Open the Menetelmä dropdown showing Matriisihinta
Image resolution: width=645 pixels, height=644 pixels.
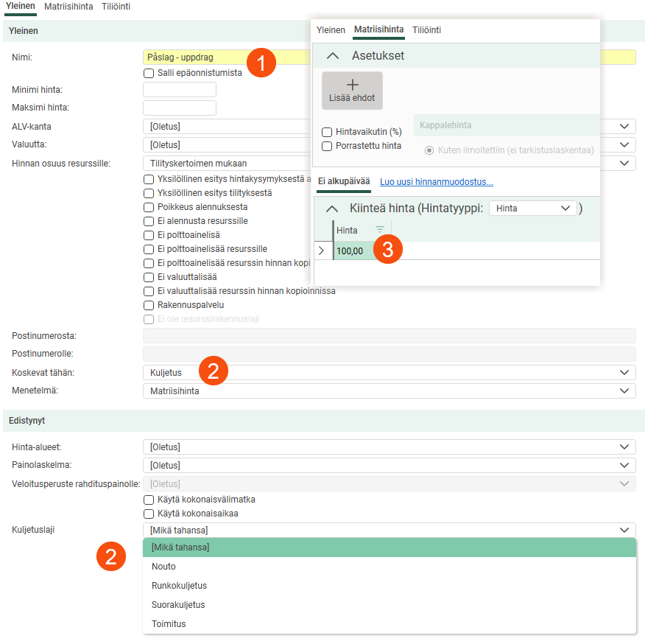click(388, 391)
